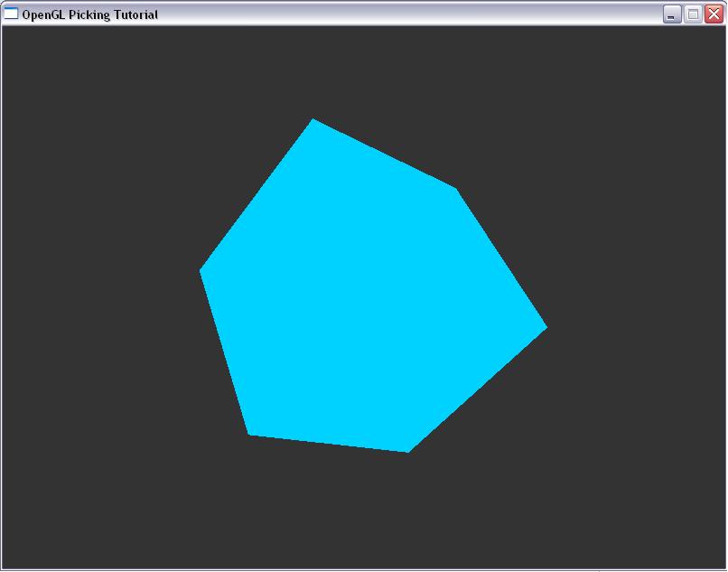Click the topmost vertex of the cyan cube
Image resolution: width=728 pixels, height=572 pixels.
coord(313,121)
